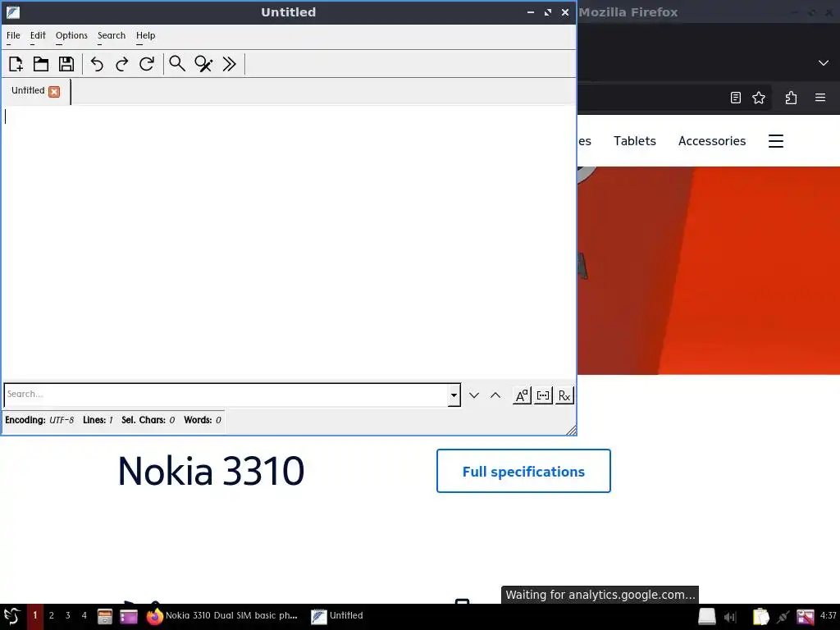Open the Nokia site hamburger menu
This screenshot has height=630, width=840.
pyautogui.click(x=776, y=141)
